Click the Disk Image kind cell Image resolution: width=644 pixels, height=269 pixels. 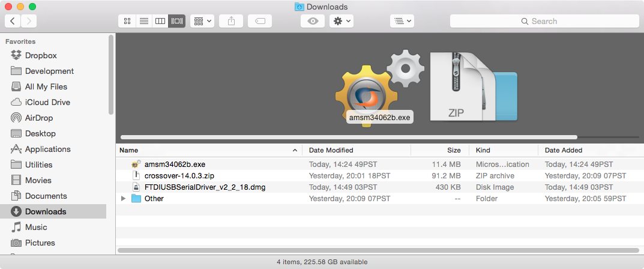tap(495, 187)
